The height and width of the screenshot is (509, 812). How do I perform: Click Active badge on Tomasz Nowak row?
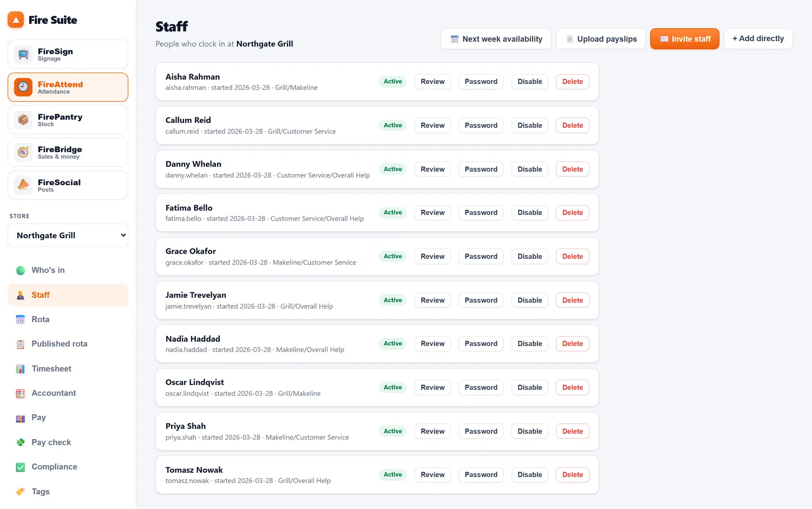[x=393, y=475]
